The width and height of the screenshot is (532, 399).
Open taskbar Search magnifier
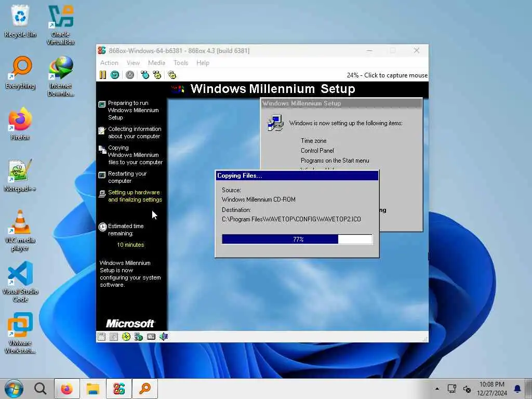pos(41,389)
